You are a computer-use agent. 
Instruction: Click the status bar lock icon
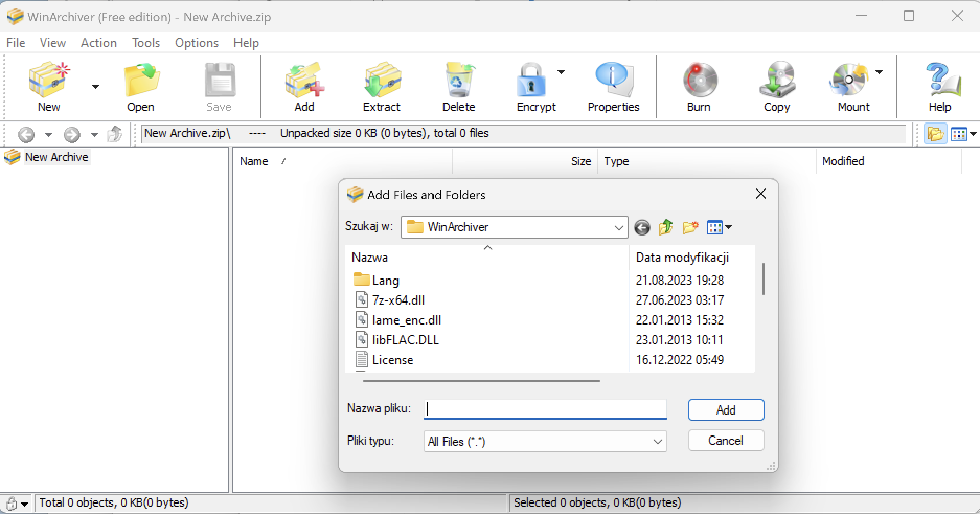point(12,504)
